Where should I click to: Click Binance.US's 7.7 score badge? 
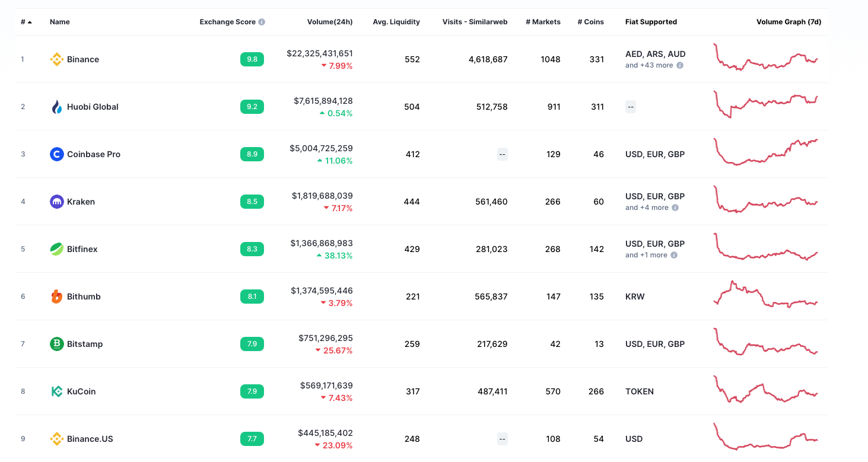(252, 439)
